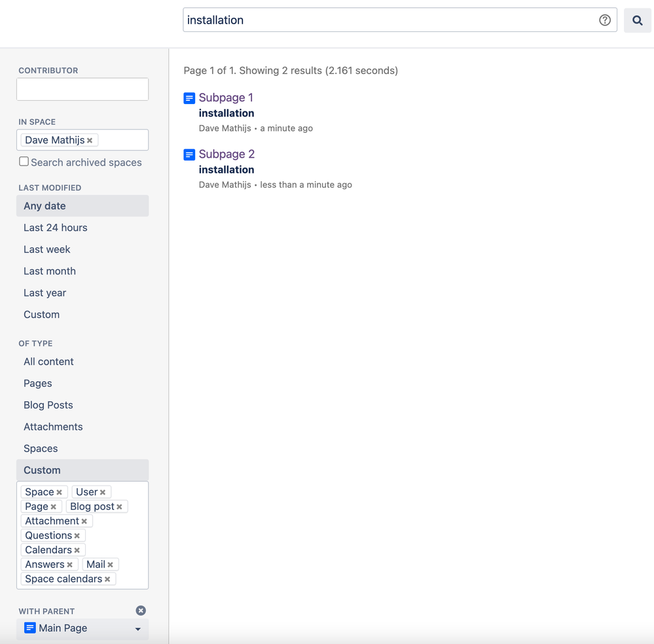
Task: Remove the Space calendars filter chip
Action: (x=108, y=579)
